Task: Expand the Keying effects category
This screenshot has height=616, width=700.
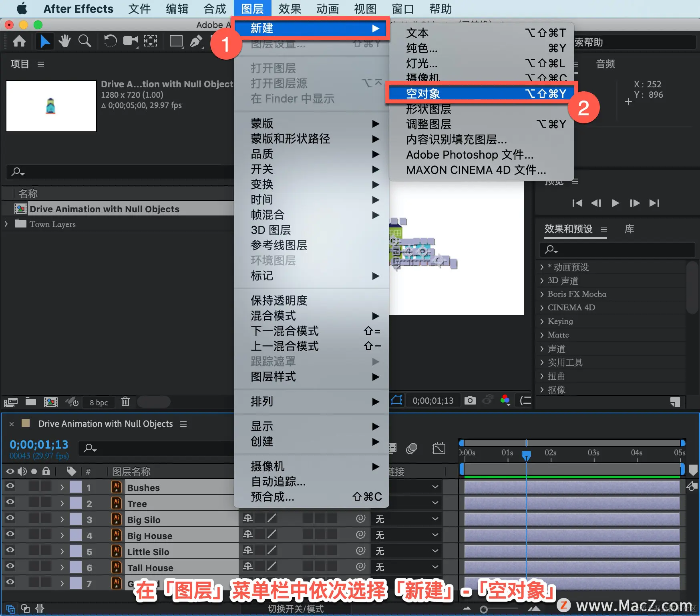Action: (542, 322)
